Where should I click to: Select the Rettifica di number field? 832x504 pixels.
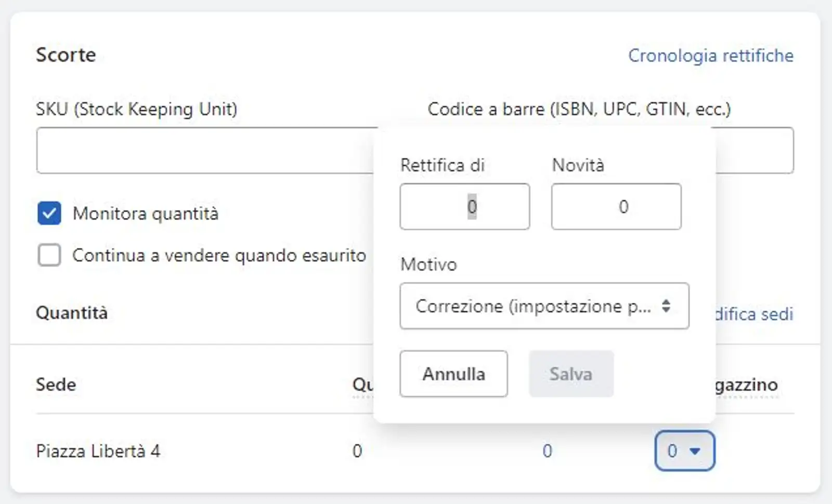click(x=464, y=206)
